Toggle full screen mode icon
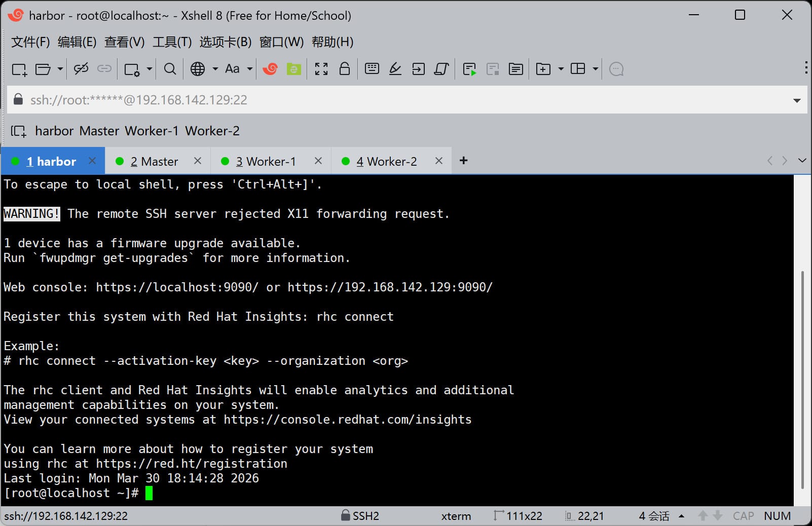 (x=321, y=69)
